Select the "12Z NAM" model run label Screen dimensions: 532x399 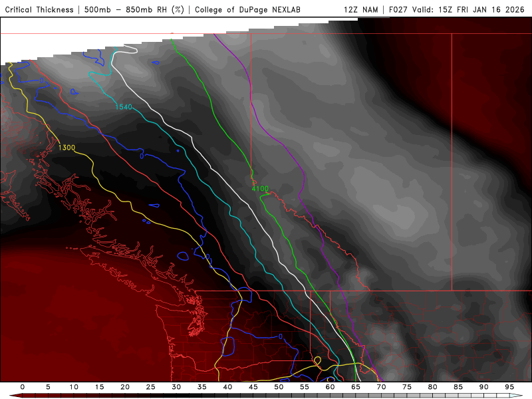pos(360,9)
